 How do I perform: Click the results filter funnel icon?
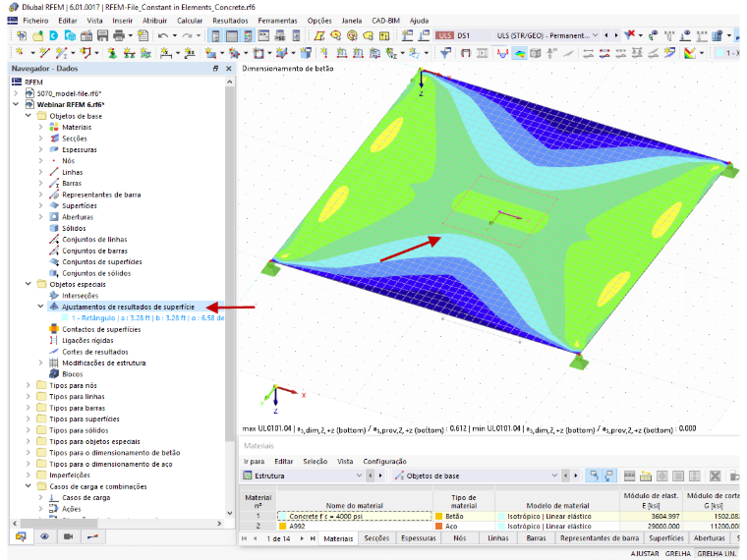[x=446, y=53]
